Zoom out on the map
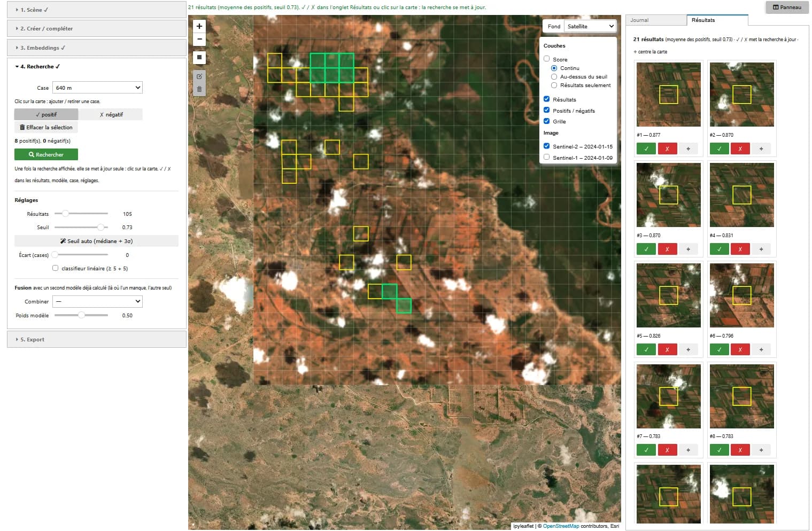The width and height of the screenshot is (812, 531). 199,39
